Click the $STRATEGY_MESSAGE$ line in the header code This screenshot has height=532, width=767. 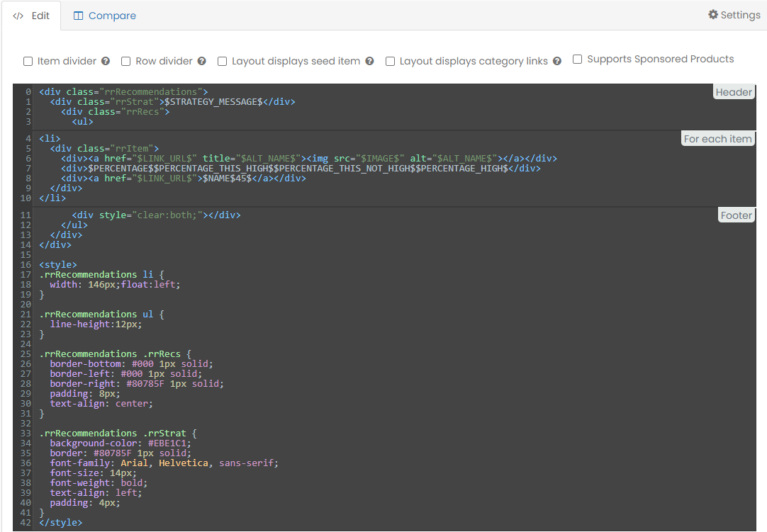point(173,102)
